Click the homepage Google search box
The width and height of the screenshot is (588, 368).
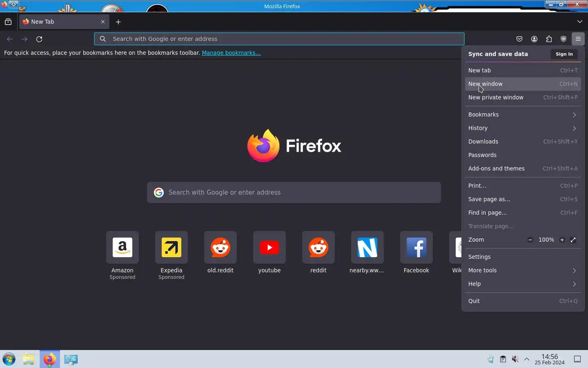click(294, 193)
